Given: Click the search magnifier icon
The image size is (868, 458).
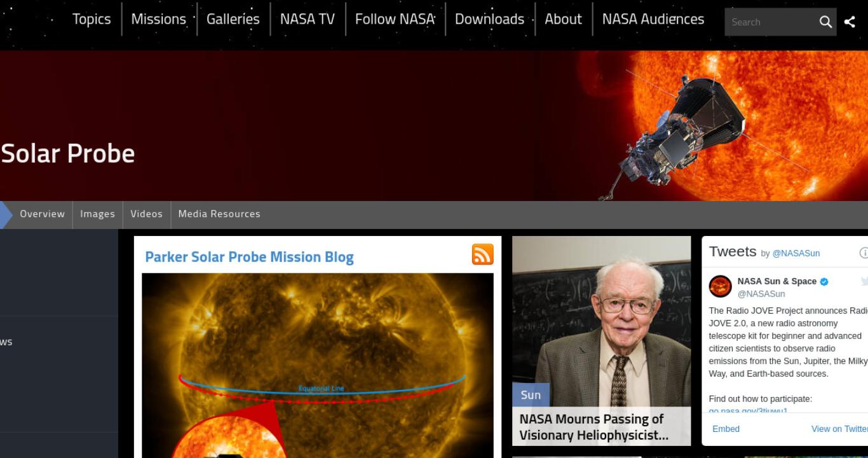Looking at the screenshot, I should coord(825,22).
